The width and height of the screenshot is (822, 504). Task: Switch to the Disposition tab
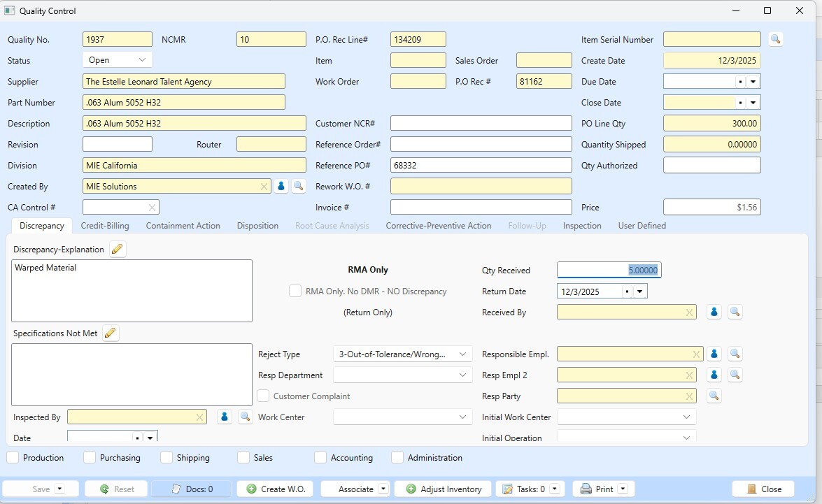pos(257,225)
